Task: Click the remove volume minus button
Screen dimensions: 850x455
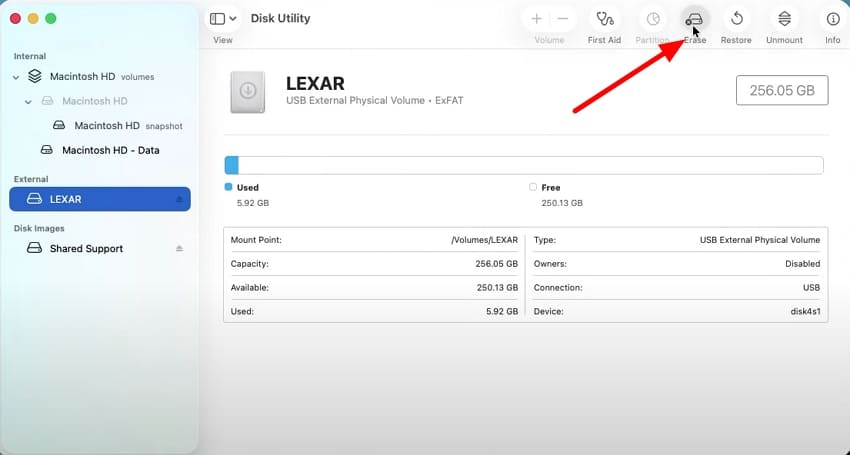Action: [563, 19]
